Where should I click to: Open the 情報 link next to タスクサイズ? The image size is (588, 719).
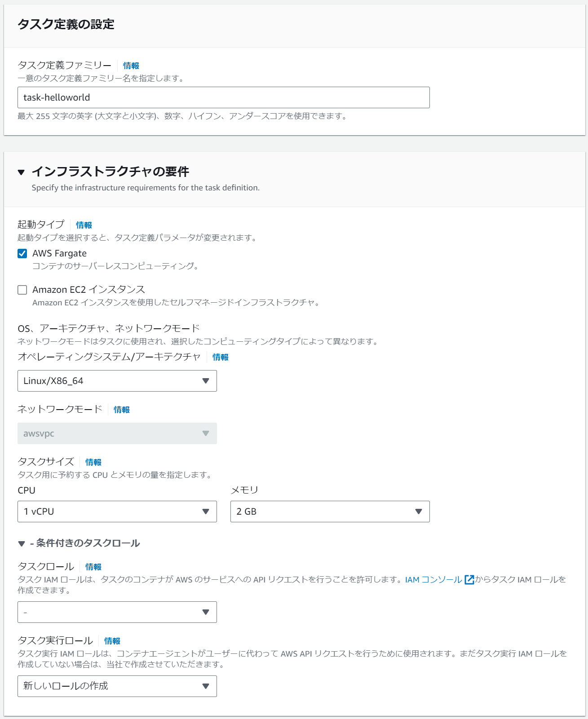point(93,462)
